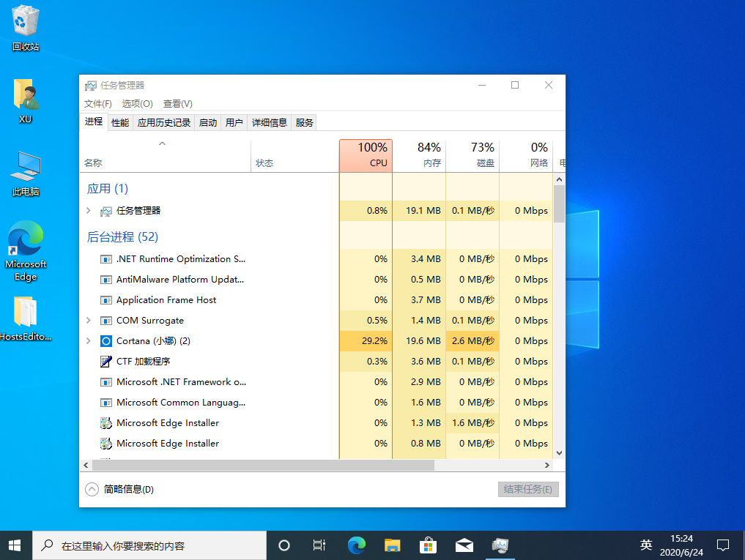Click the Task Manager icon in the taskbar

[x=500, y=545]
